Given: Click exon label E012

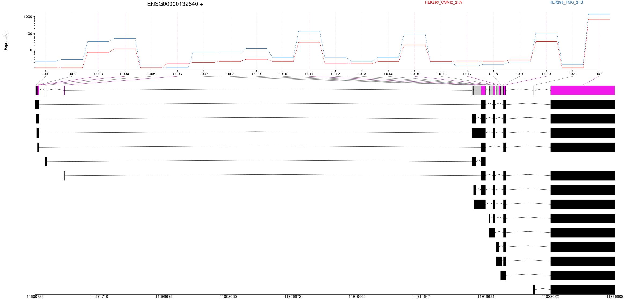Looking at the screenshot, I should pos(335,74).
